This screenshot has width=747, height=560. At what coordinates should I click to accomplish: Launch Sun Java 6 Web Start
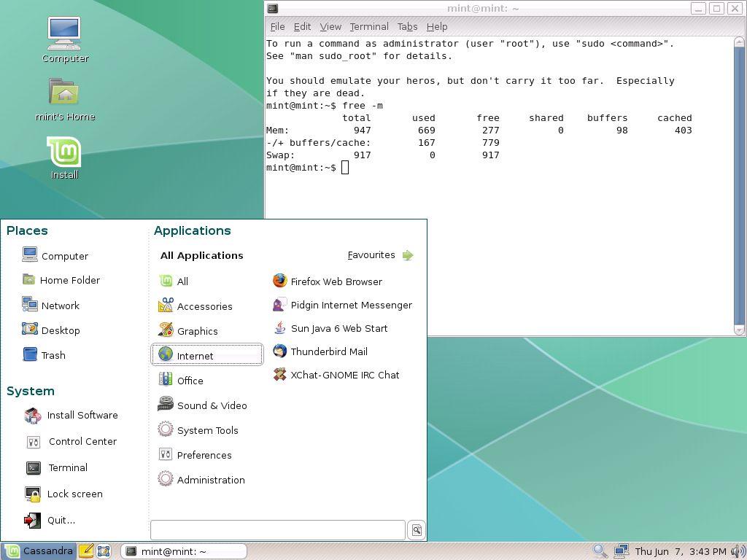[x=338, y=328]
